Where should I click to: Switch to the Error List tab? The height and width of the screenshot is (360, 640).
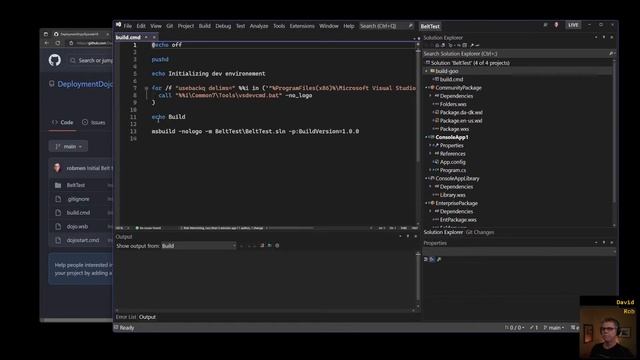[x=126, y=317]
